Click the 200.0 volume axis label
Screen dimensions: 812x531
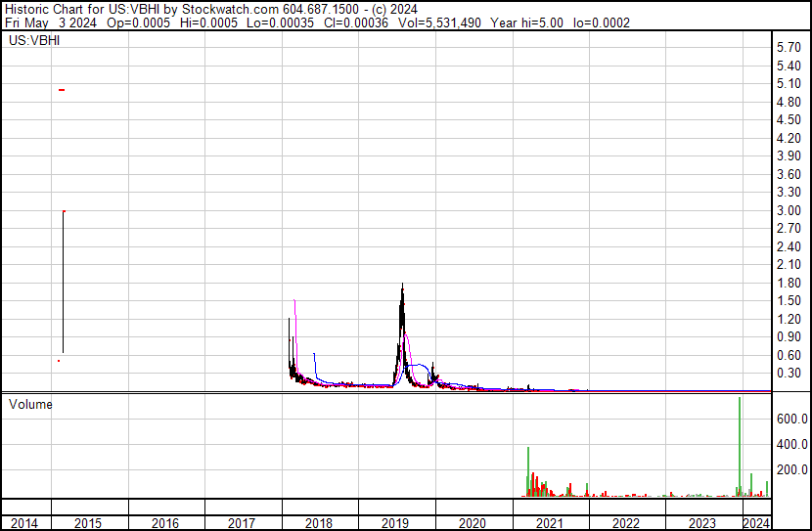[792, 470]
